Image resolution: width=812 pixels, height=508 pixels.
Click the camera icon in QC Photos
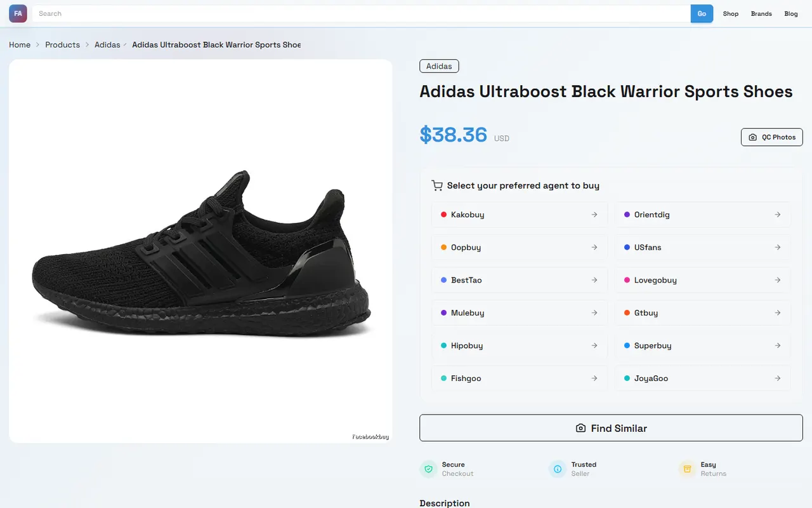coord(753,137)
